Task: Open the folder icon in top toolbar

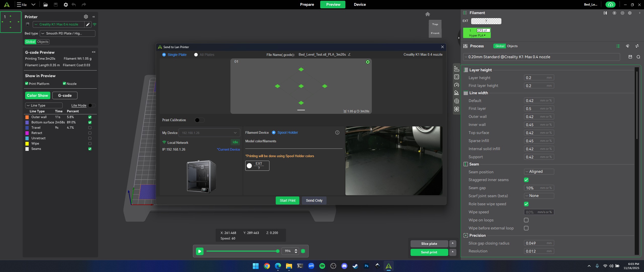Action: point(46,5)
